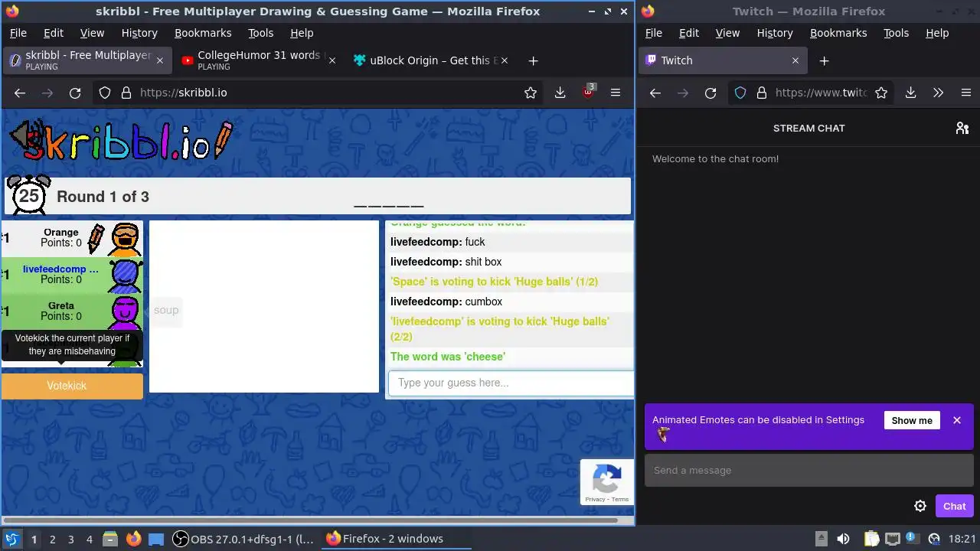
Task: Open hamburger menu in Twitch window
Action: coord(965,93)
